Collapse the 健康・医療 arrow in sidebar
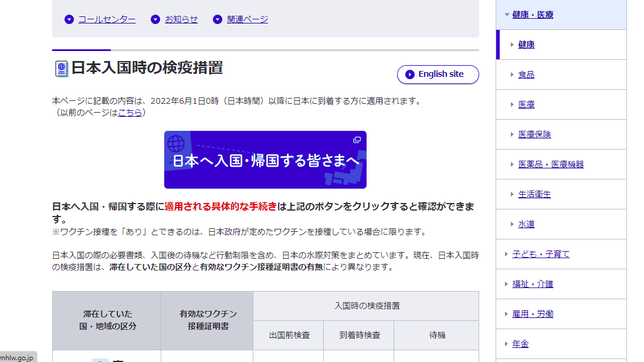The image size is (644, 362). pyautogui.click(x=507, y=15)
